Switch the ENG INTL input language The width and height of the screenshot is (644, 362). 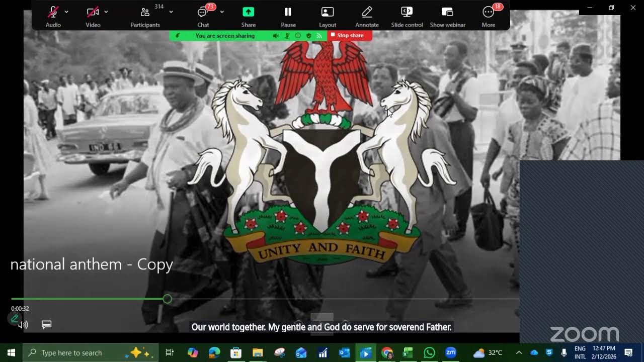tap(580, 353)
